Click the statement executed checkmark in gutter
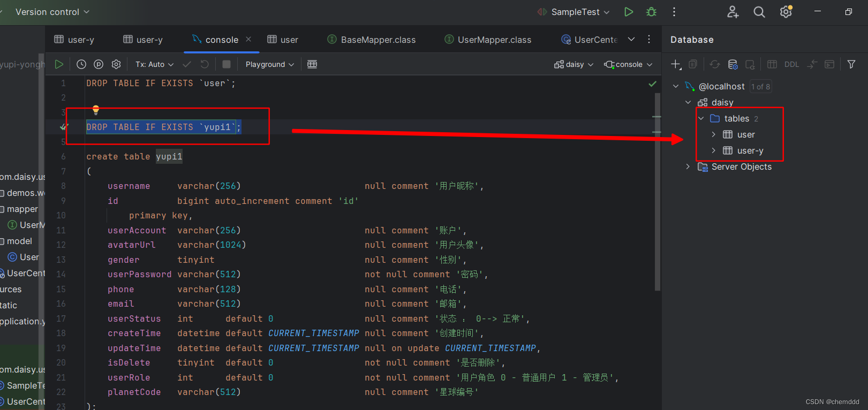Viewport: 868px width, 410px height. (x=64, y=127)
